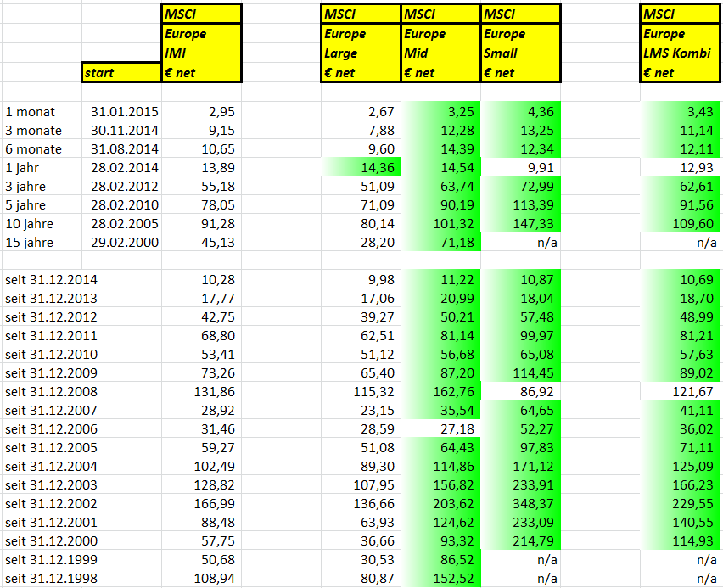Select 'seit 31.12.2010' row label

51,354
